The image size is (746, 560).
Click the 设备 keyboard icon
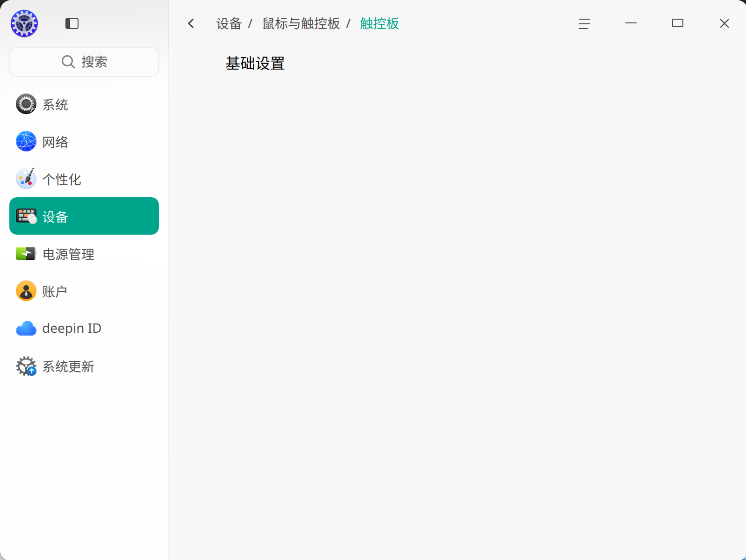[x=26, y=216]
